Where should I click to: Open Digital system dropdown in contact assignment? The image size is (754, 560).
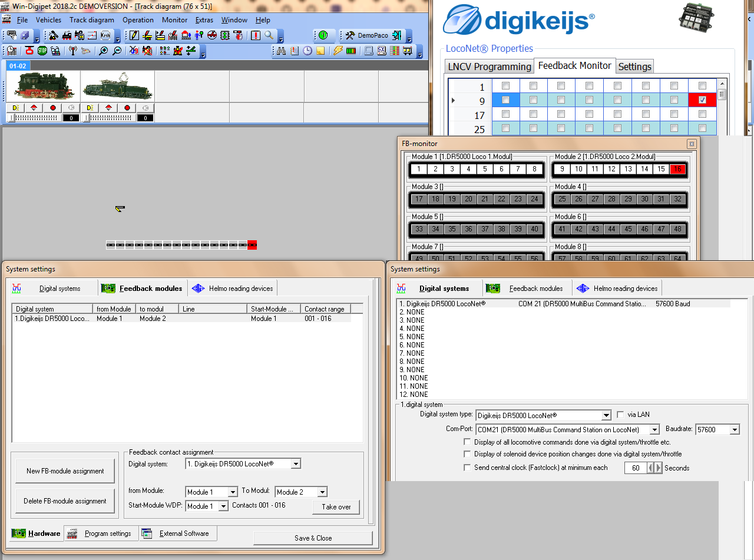click(x=296, y=464)
